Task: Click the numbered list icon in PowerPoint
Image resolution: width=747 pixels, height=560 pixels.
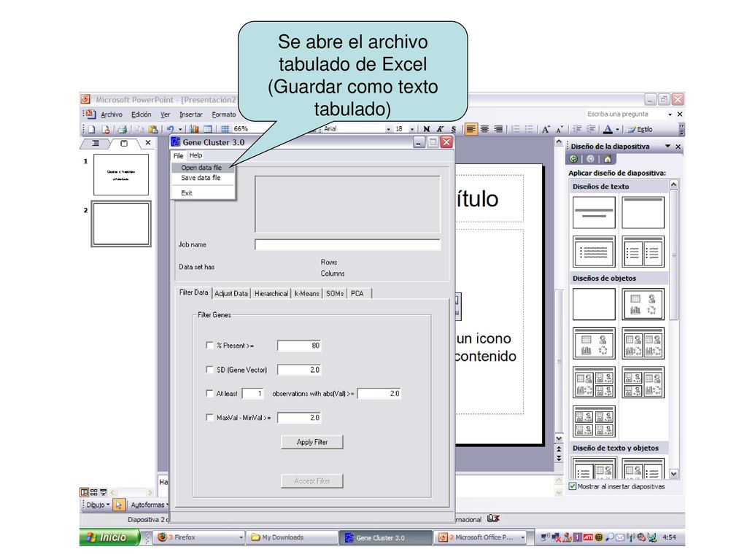Action: 516,129
